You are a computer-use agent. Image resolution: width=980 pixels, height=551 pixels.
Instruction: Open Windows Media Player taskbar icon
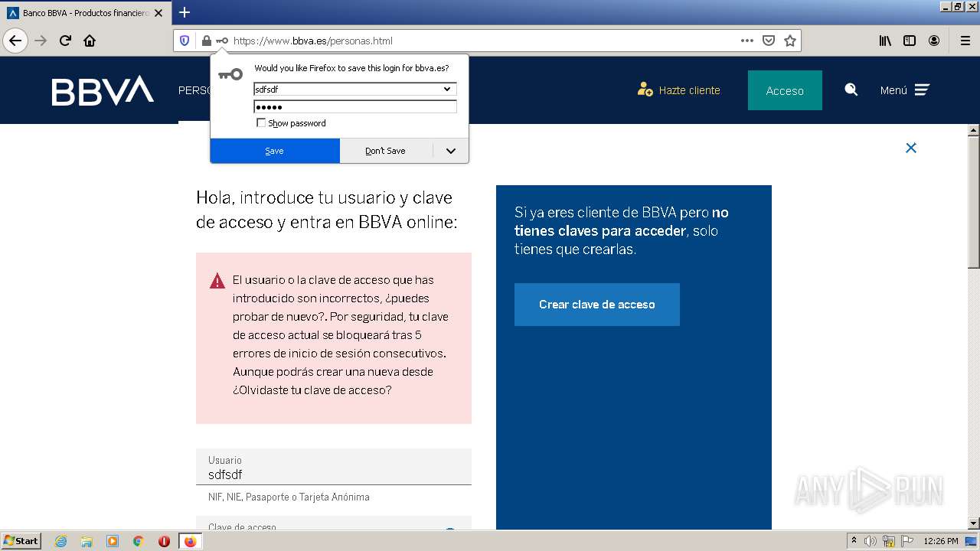[113, 541]
